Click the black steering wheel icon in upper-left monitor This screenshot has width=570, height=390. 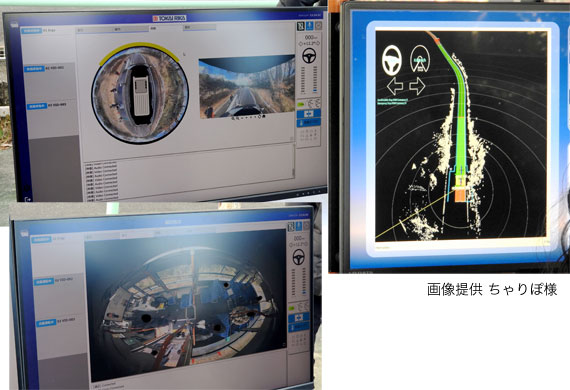309,56
